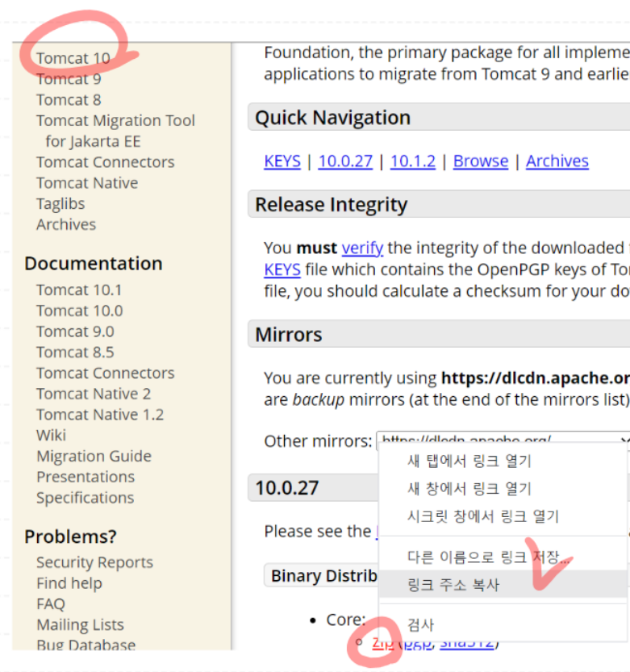Click the Problems? heading
This screenshot has width=630, height=672.
pyautogui.click(x=71, y=536)
